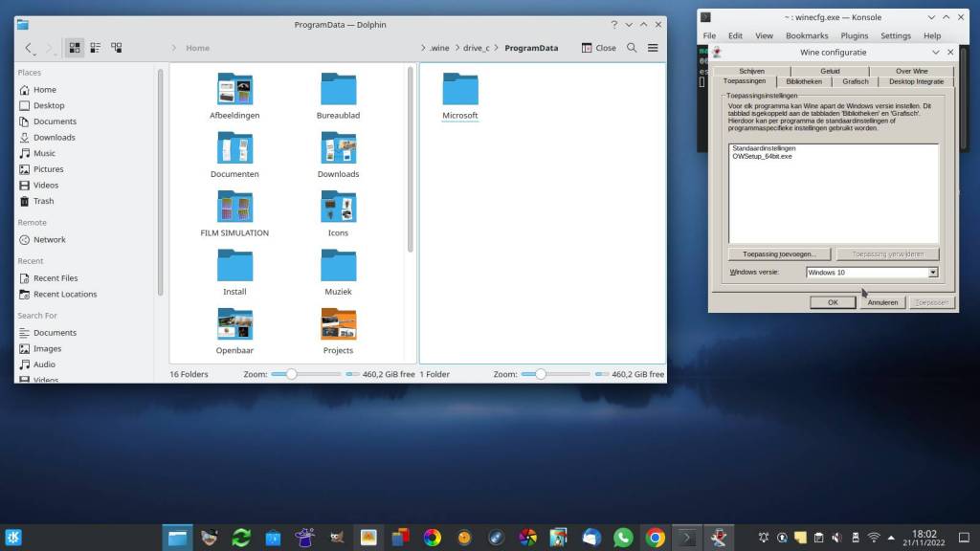Select the Afbeeldingen folder
The height and width of the screenshot is (551, 980).
pyautogui.click(x=234, y=96)
